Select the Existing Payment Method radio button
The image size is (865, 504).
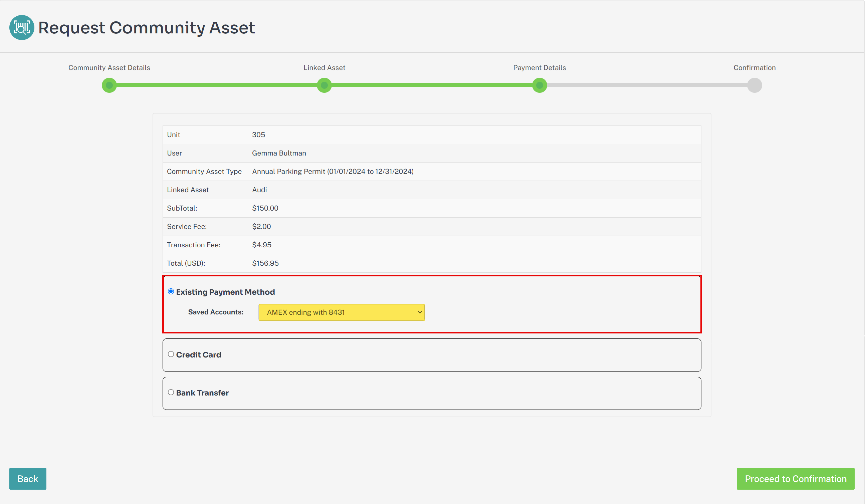pos(171,292)
